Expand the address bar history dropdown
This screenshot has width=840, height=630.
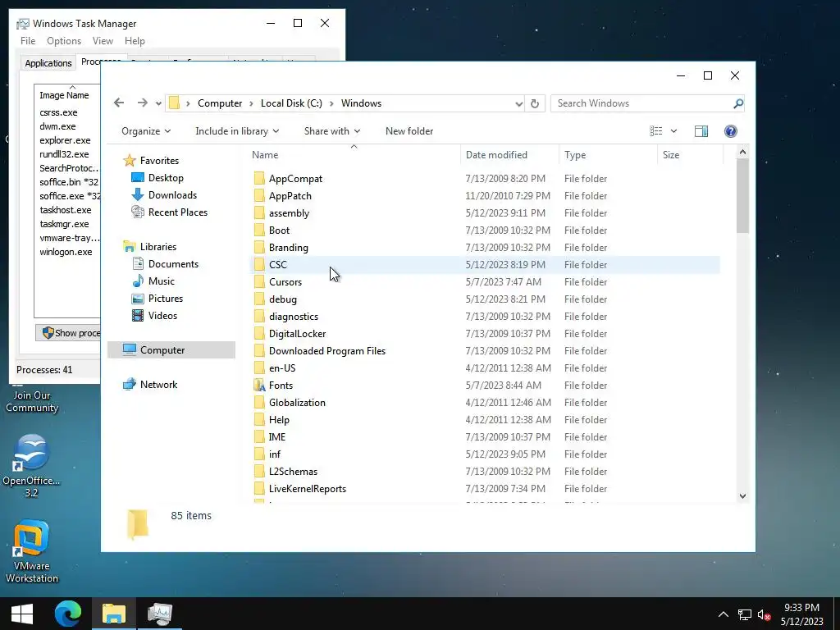(x=518, y=104)
